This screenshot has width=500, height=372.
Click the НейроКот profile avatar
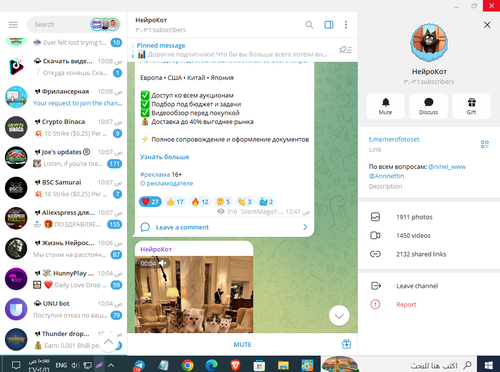(x=429, y=42)
